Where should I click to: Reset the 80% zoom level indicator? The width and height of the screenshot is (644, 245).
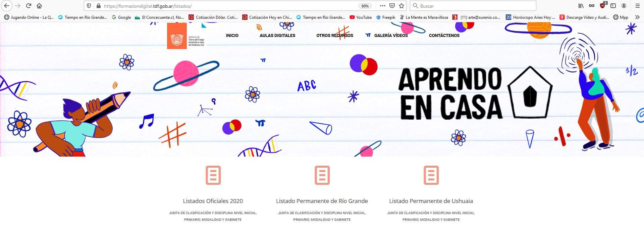tap(365, 6)
